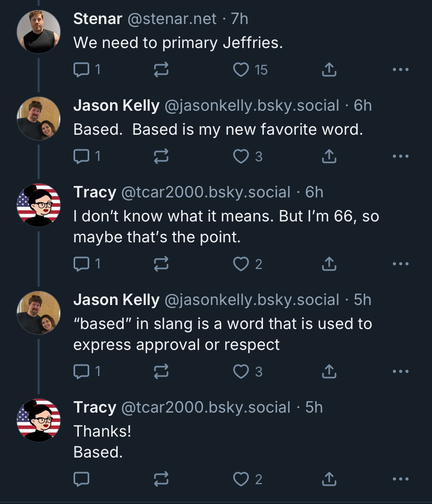The width and height of the screenshot is (432, 504).
Task: Repost Tracy's "Thanks! Based." post
Action: point(161,478)
